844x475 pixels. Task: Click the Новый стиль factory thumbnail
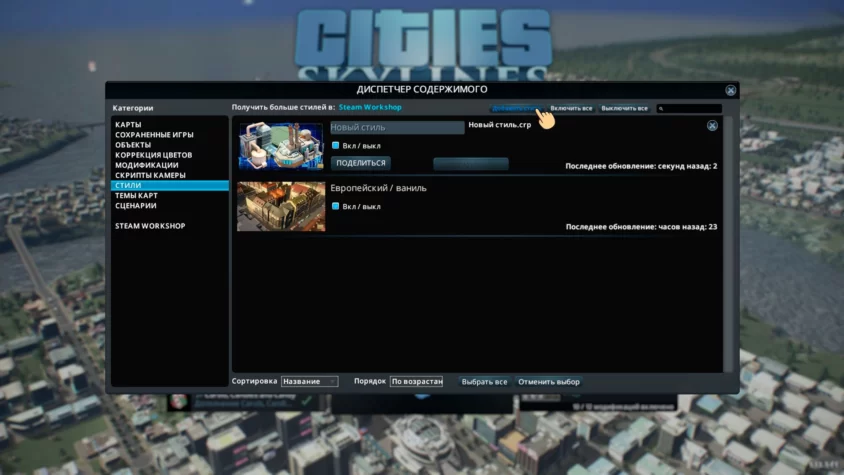coord(281,145)
